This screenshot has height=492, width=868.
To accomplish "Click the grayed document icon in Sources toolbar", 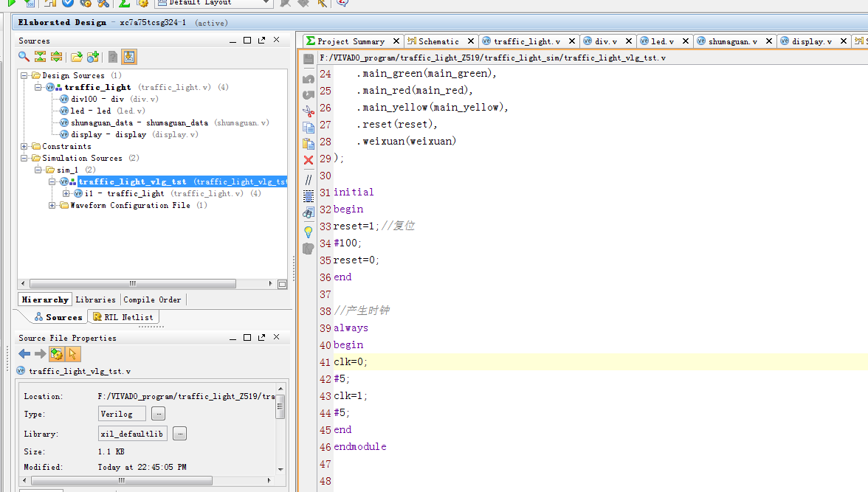I will pyautogui.click(x=113, y=57).
